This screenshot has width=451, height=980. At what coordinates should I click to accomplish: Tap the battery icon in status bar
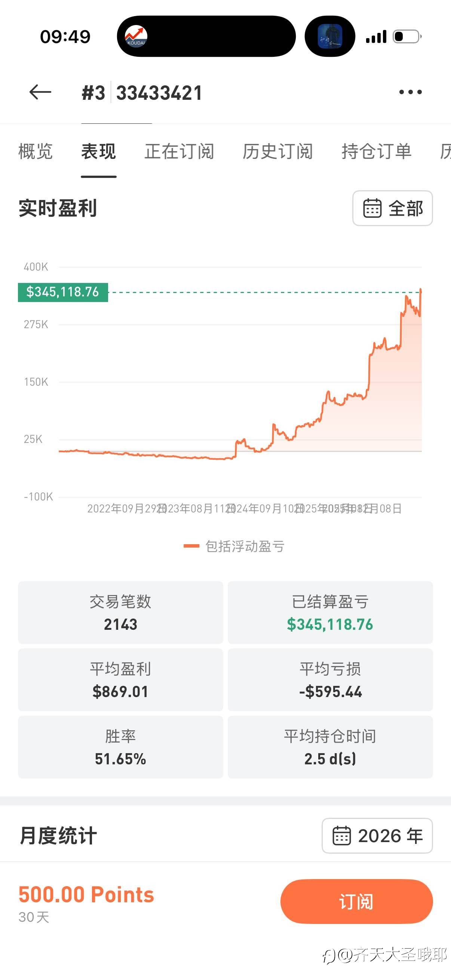click(407, 37)
